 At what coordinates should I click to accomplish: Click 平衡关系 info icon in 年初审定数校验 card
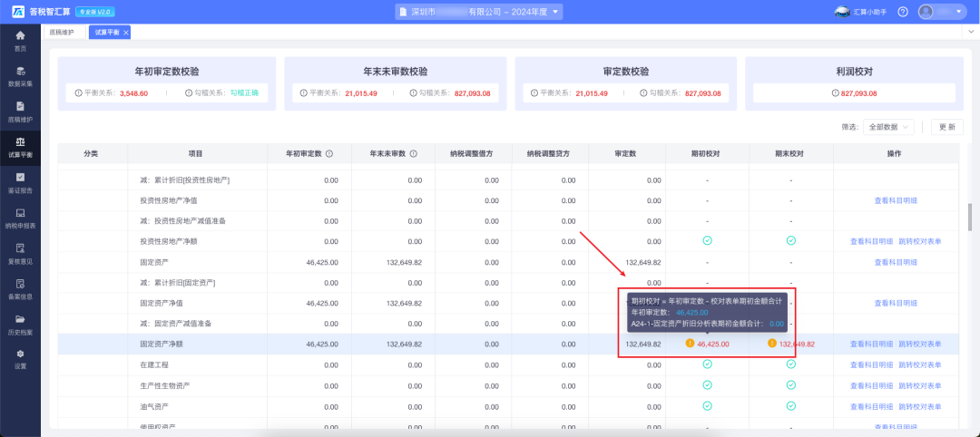click(x=78, y=93)
